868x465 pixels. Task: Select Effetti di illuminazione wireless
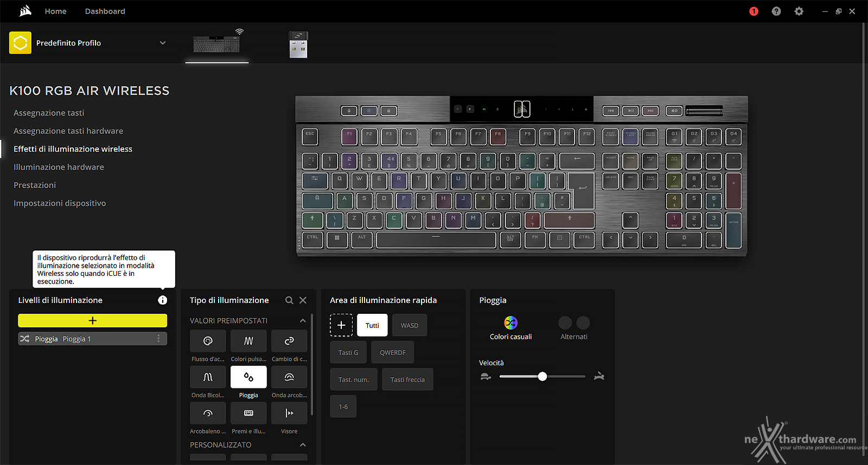click(73, 149)
